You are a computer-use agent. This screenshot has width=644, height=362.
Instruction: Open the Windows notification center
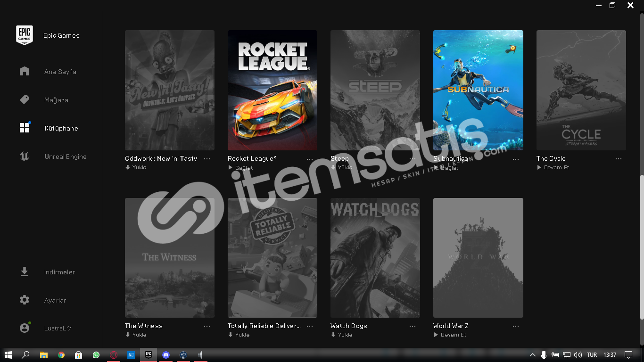coord(628,355)
